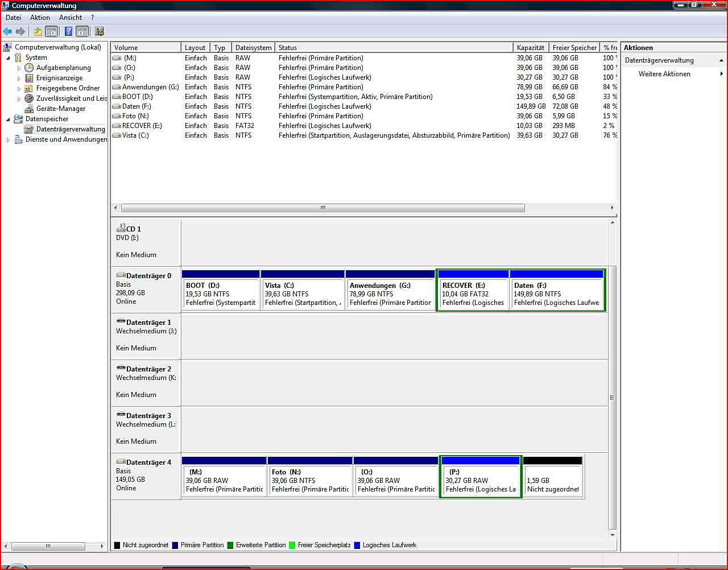
Task: Click the System tools icon in tree
Action: (18, 57)
